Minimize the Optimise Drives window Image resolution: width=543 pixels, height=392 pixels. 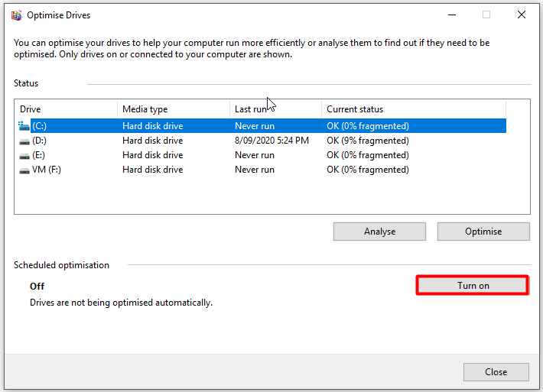tap(452, 15)
